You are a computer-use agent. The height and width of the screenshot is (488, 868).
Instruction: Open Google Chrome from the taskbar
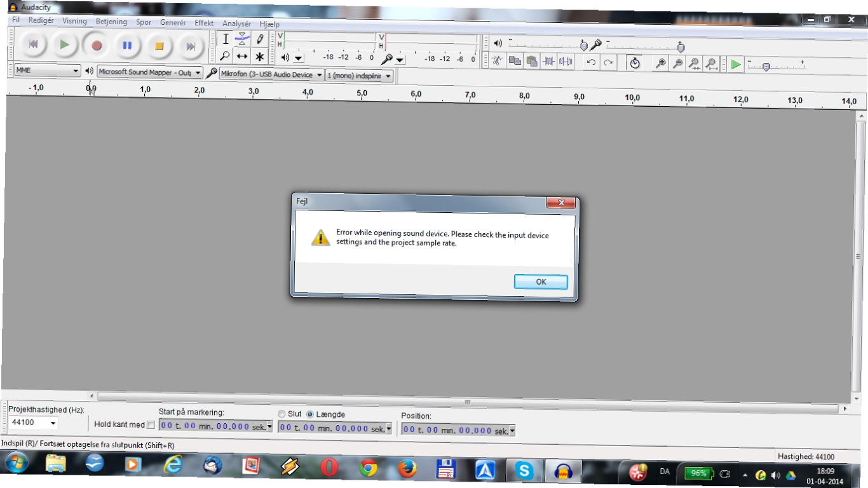pos(368,470)
